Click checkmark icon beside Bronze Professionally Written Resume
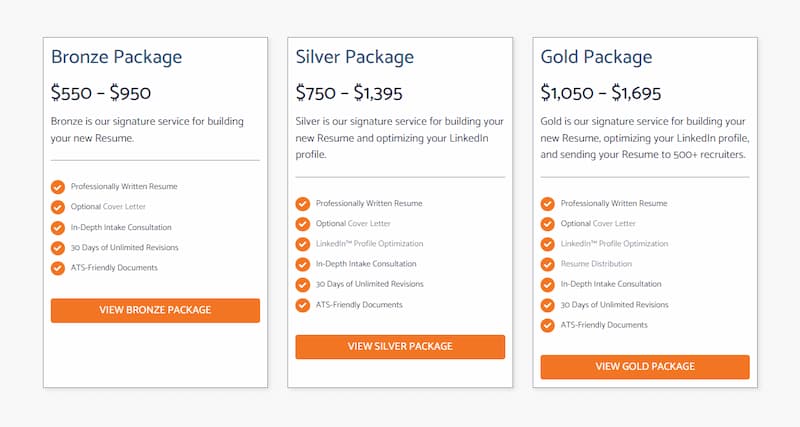Viewport: 800px width, 427px height. pos(58,187)
